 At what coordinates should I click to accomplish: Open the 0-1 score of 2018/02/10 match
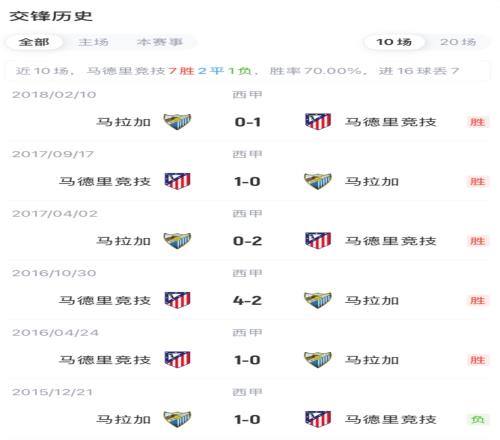pos(247,122)
